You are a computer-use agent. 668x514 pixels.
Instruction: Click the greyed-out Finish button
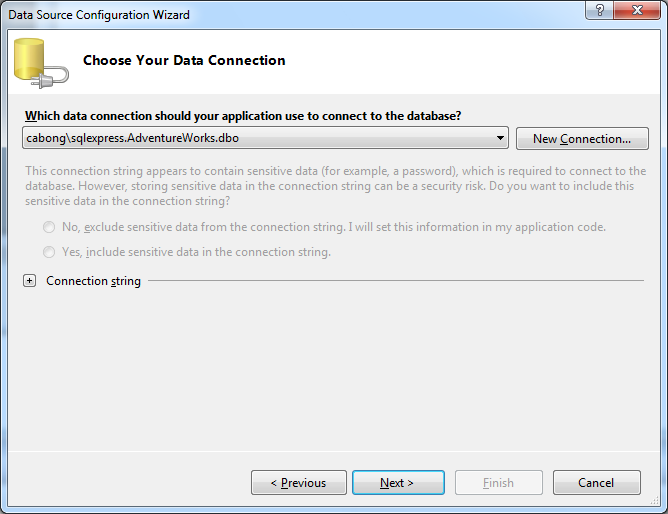click(x=498, y=482)
